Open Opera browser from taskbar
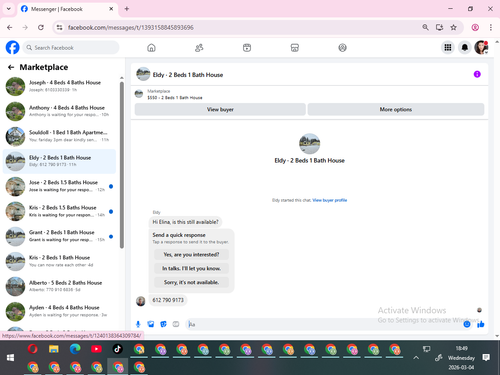Screen dimensions: 500x375 (x=32, y=349)
